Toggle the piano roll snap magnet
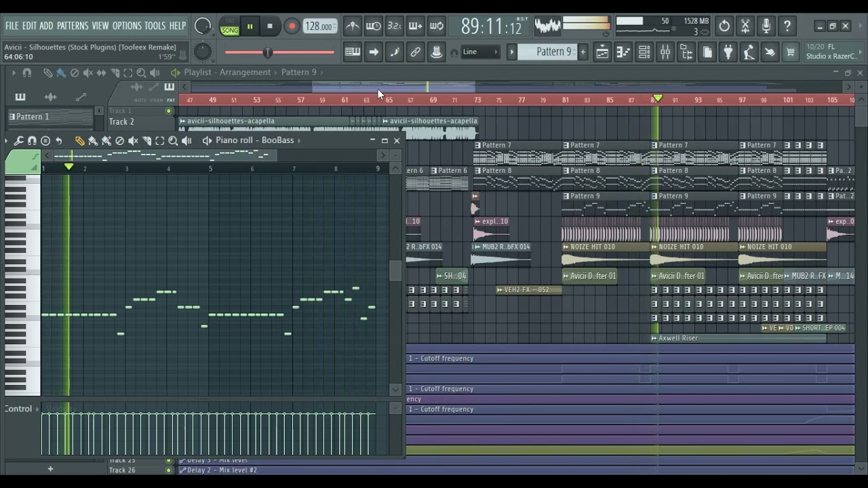This screenshot has width=868, height=488. coord(32,140)
